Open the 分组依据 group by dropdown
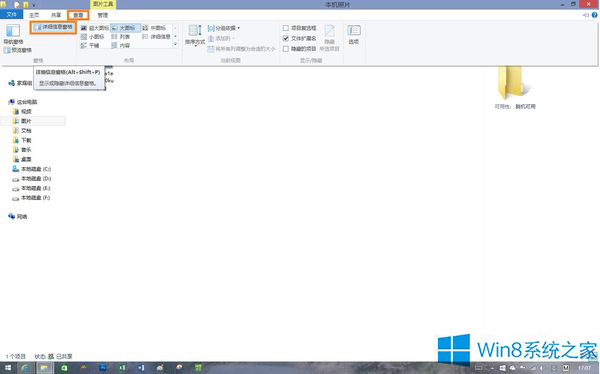Viewport: 600px width, 374px height. click(x=224, y=28)
